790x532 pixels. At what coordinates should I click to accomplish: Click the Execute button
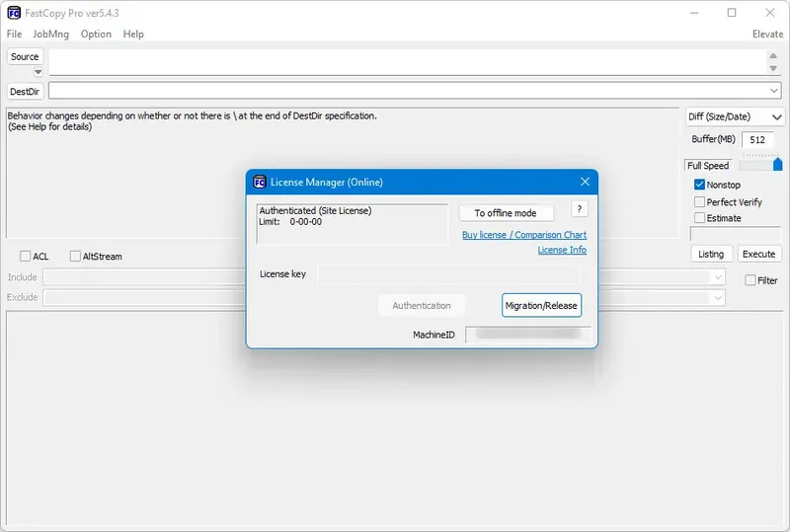(x=758, y=254)
